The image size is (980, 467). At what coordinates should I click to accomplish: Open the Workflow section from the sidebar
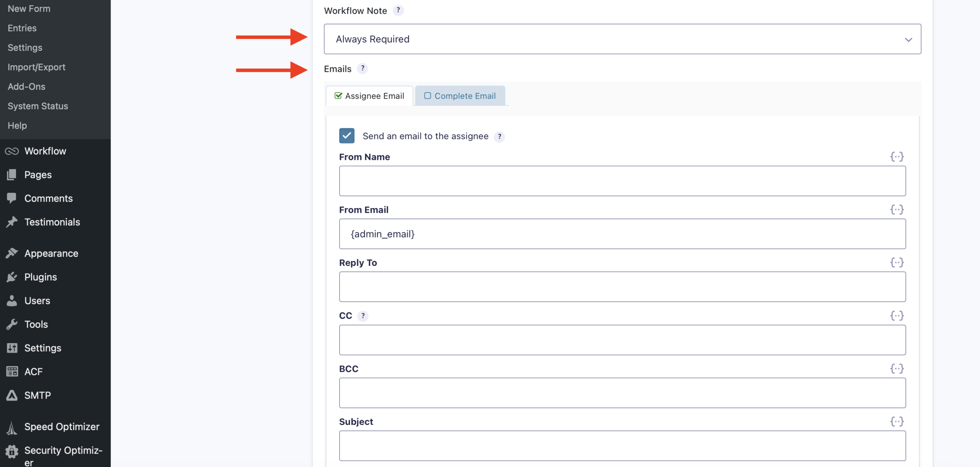pos(45,151)
